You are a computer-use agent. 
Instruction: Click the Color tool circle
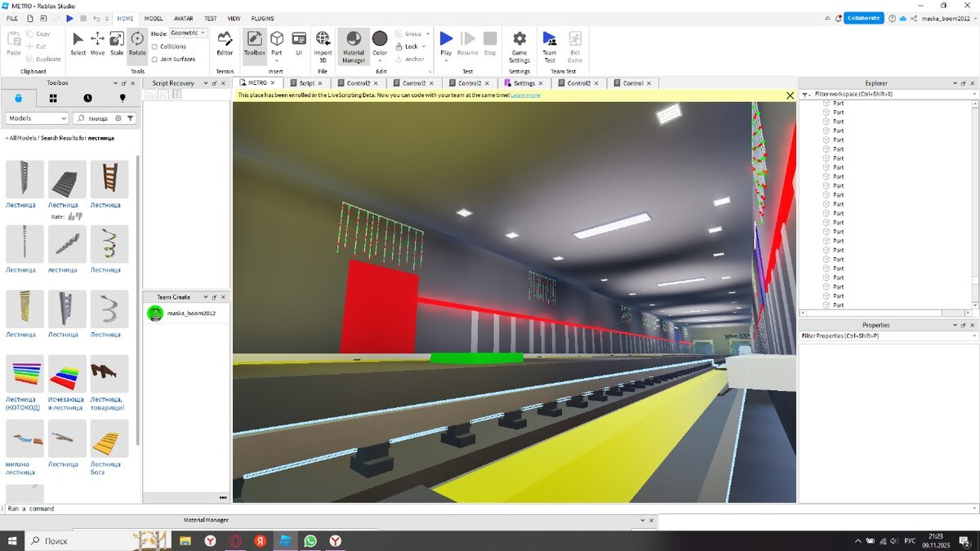380,38
